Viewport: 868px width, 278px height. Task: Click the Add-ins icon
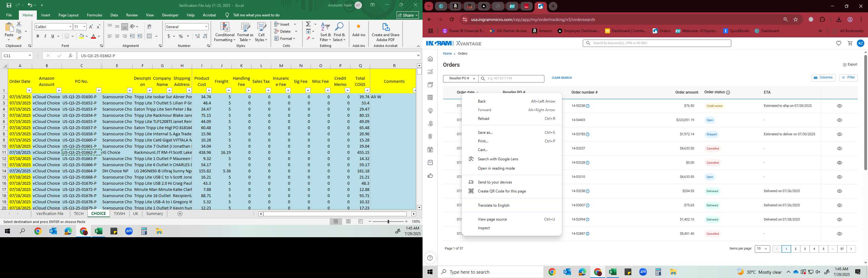point(359,27)
